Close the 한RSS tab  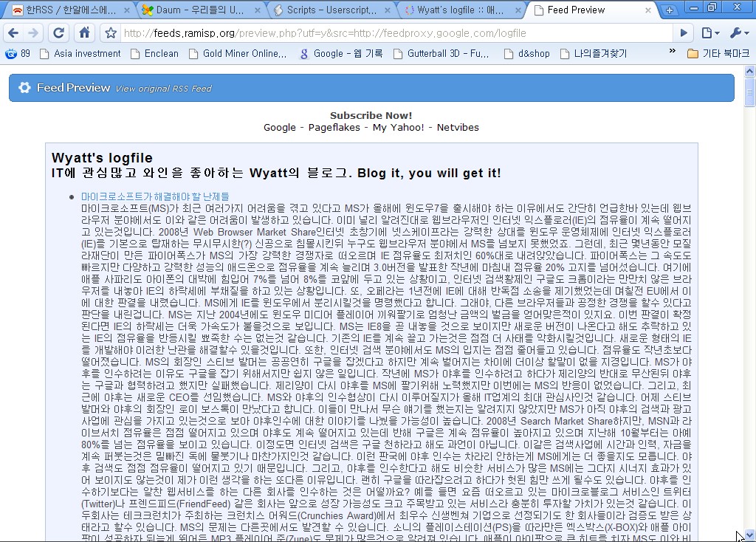127,10
